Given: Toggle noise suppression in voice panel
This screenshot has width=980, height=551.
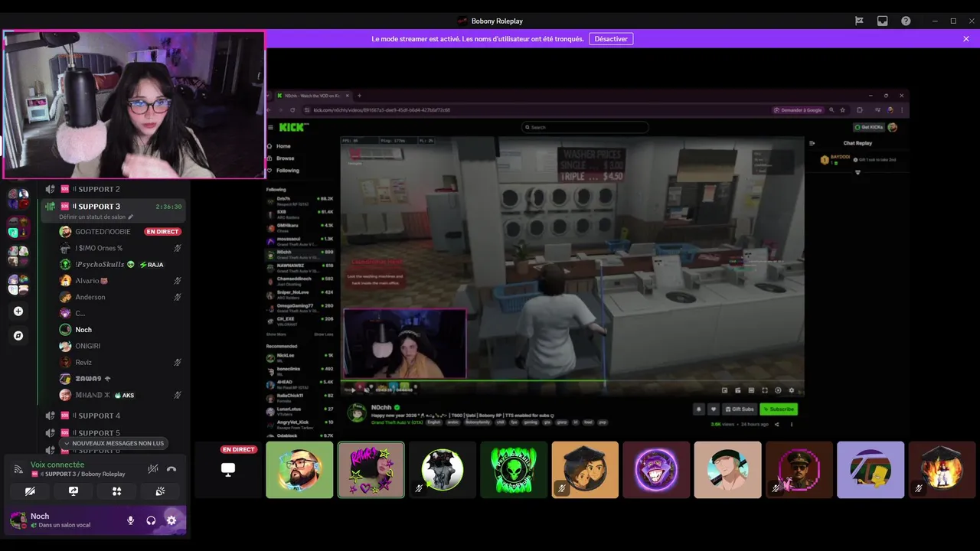Looking at the screenshot, I should point(153,469).
